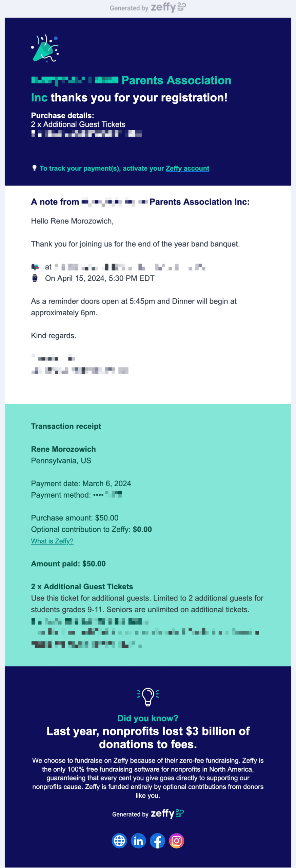Open the globe website icon in the footer
Screen dimensions: 296x868
coord(119,841)
